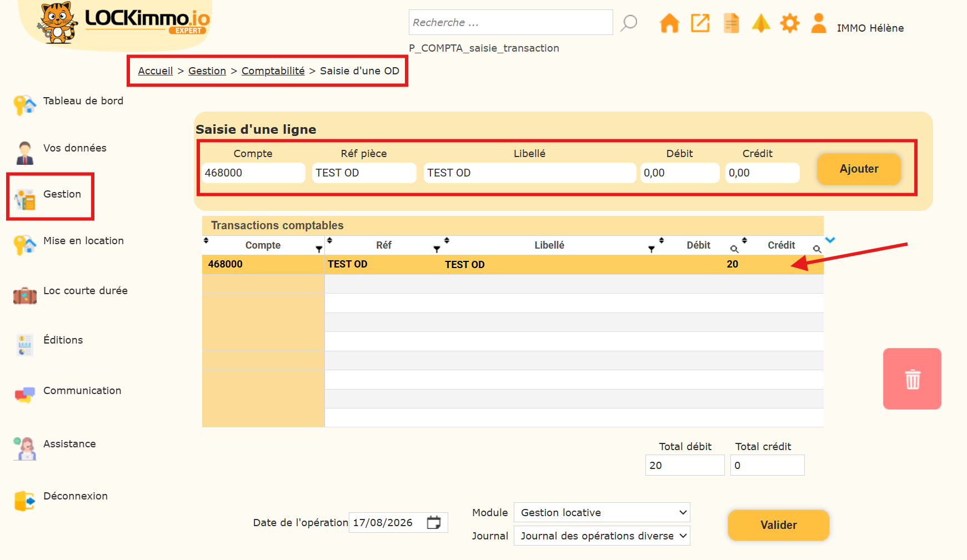967x560 pixels.
Task: Click the Crédit input field
Action: pyautogui.click(x=763, y=173)
